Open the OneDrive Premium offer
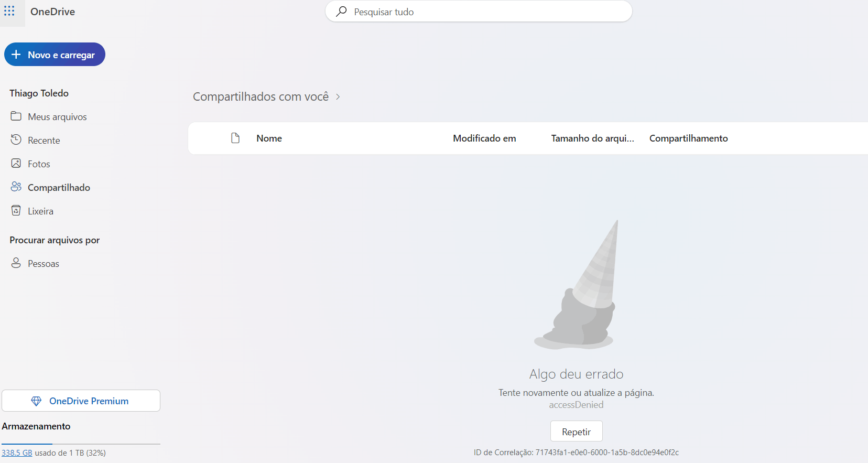The width and height of the screenshot is (868, 463). click(x=81, y=401)
